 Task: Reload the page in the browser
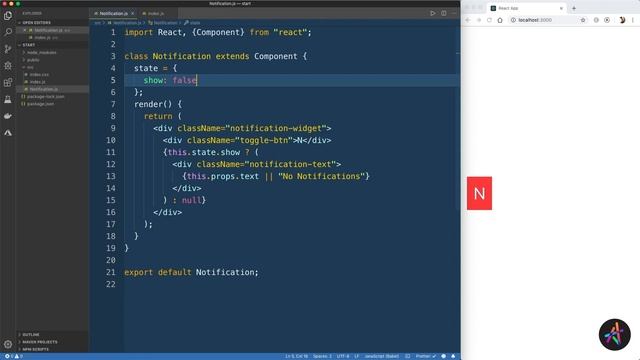click(489, 20)
